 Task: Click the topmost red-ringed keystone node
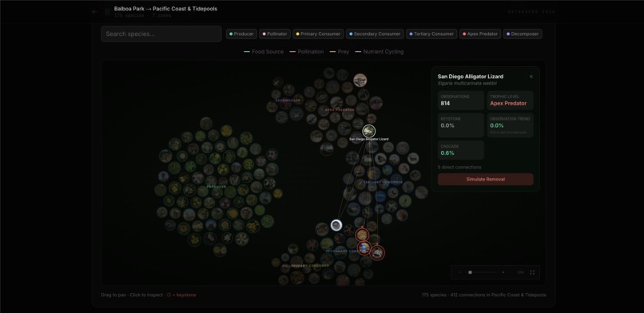362,235
